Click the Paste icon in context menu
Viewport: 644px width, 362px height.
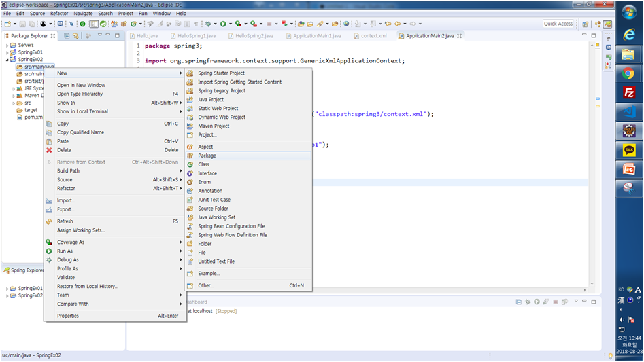point(49,141)
